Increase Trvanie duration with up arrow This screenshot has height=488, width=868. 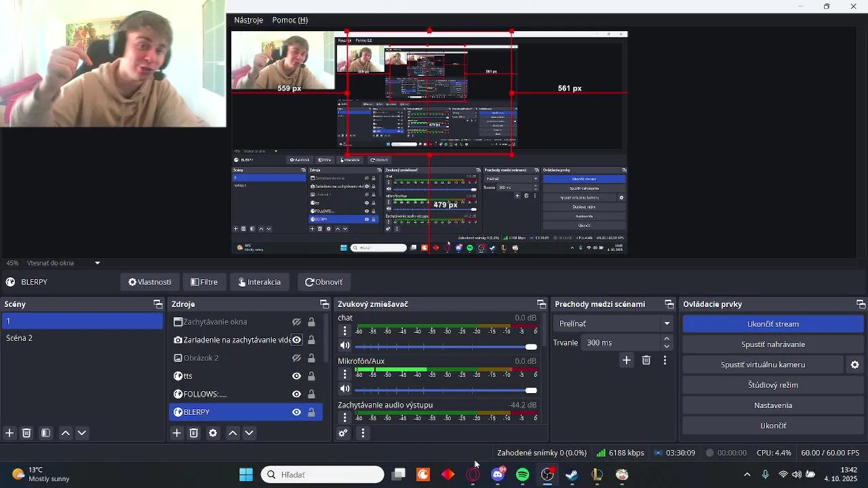[x=667, y=339]
